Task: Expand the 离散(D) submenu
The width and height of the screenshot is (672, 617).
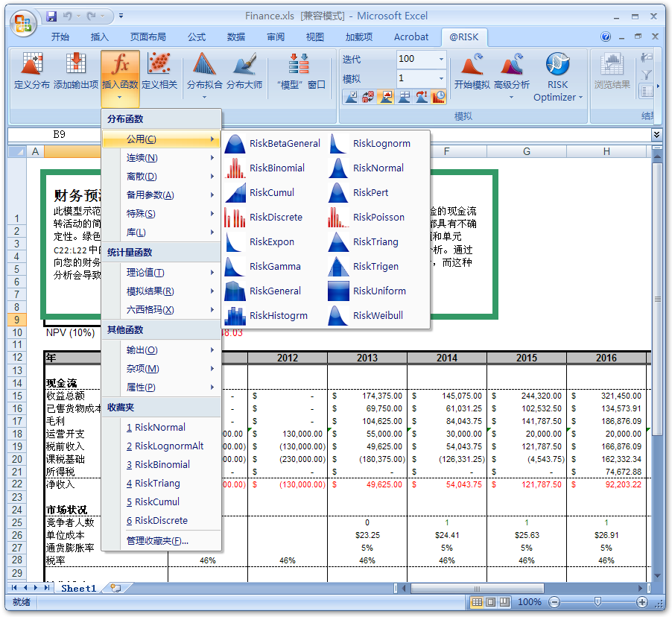Action: coord(162,176)
